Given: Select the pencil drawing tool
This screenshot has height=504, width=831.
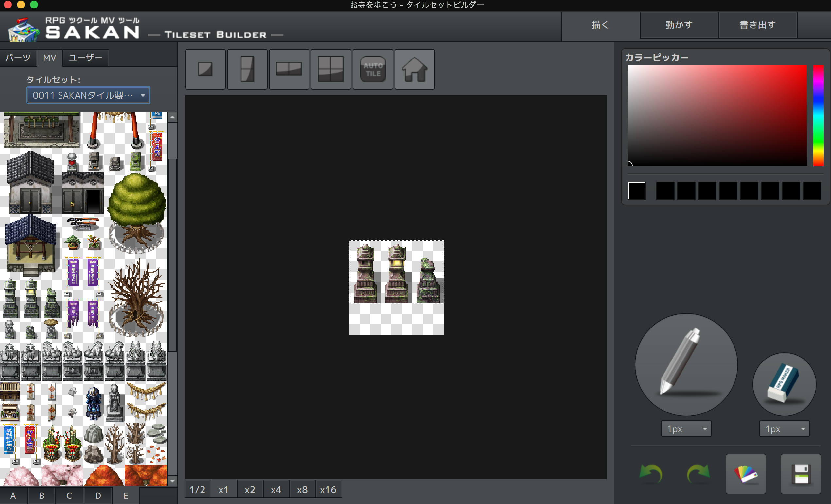Looking at the screenshot, I should pyautogui.click(x=686, y=364).
